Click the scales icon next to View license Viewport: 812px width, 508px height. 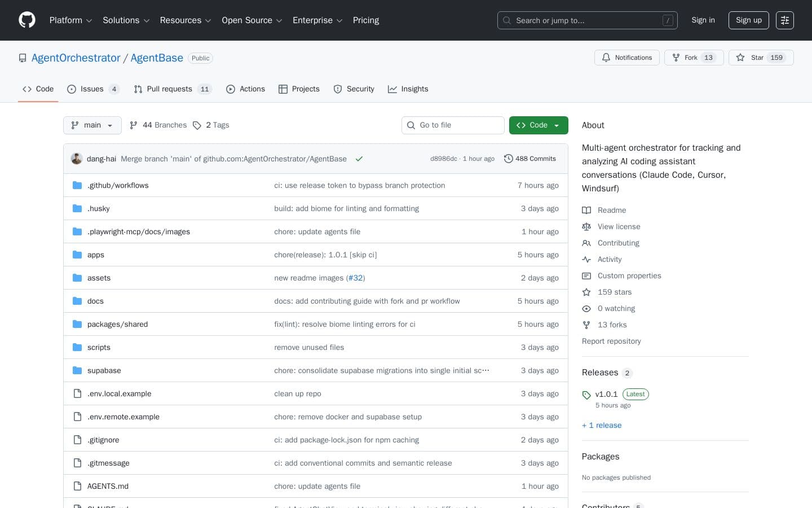pos(586,226)
